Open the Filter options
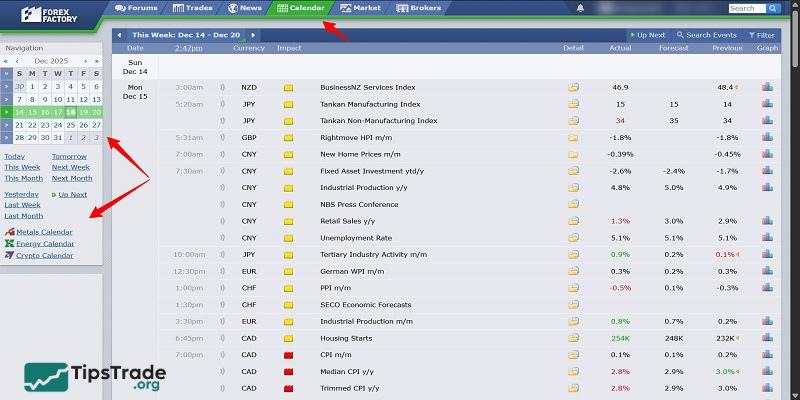The image size is (800, 400). tap(761, 35)
